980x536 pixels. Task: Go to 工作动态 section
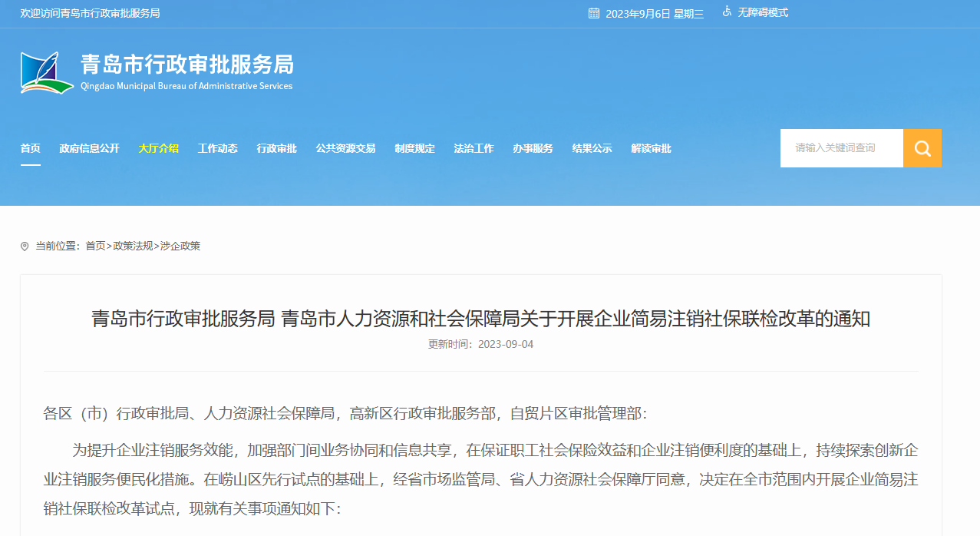coord(217,149)
